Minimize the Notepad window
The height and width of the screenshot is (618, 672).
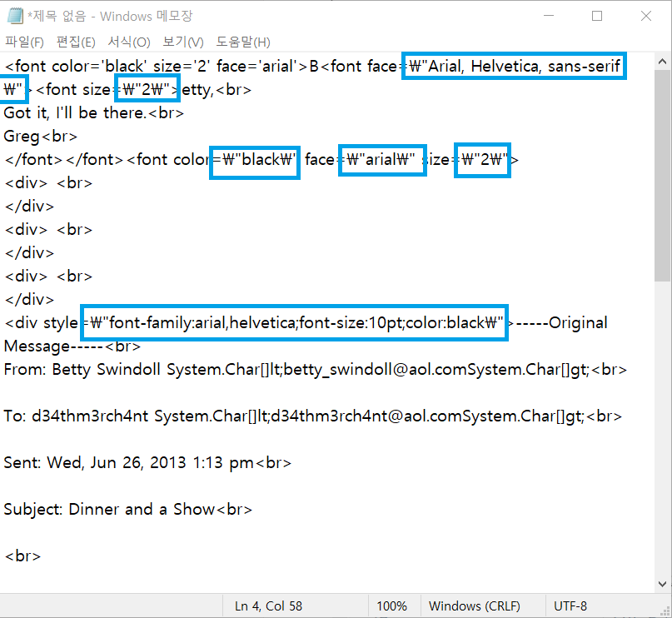(x=549, y=16)
